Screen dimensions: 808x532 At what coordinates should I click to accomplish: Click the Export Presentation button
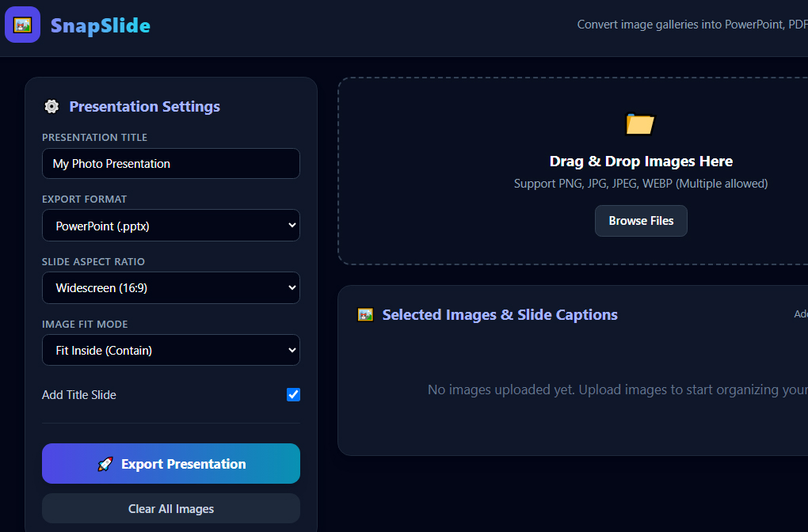(x=171, y=463)
